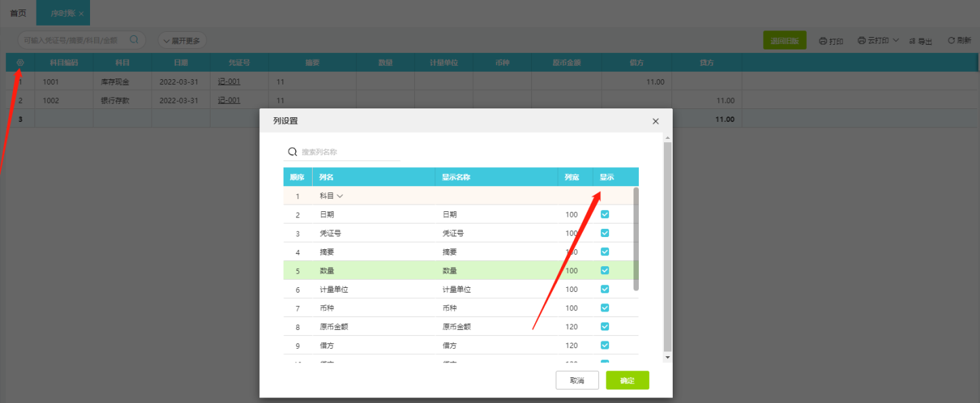
Task: Click the 打印 print button
Action: click(x=831, y=41)
